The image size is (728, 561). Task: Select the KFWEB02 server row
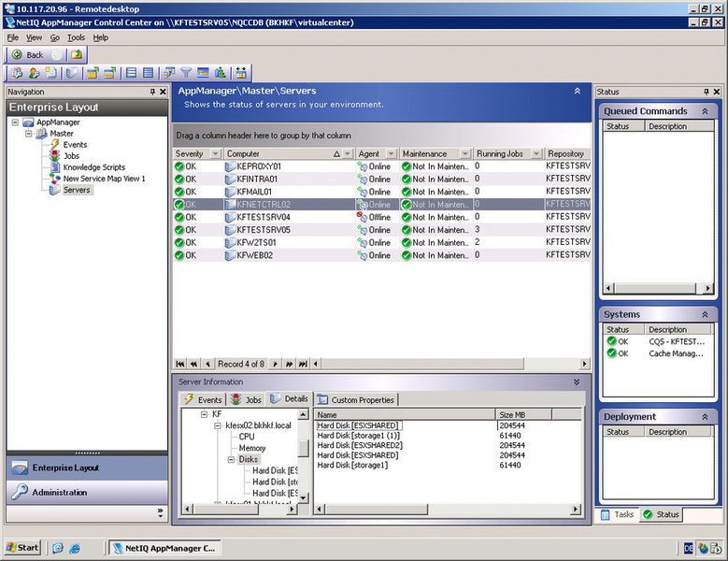[381, 255]
